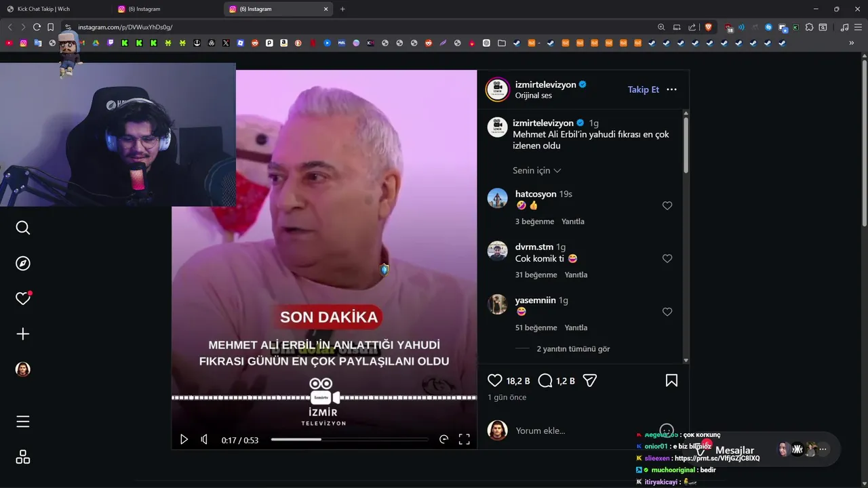Viewport: 868px width, 488px height.
Task: Save the post with bookmark icon
Action: click(x=671, y=380)
